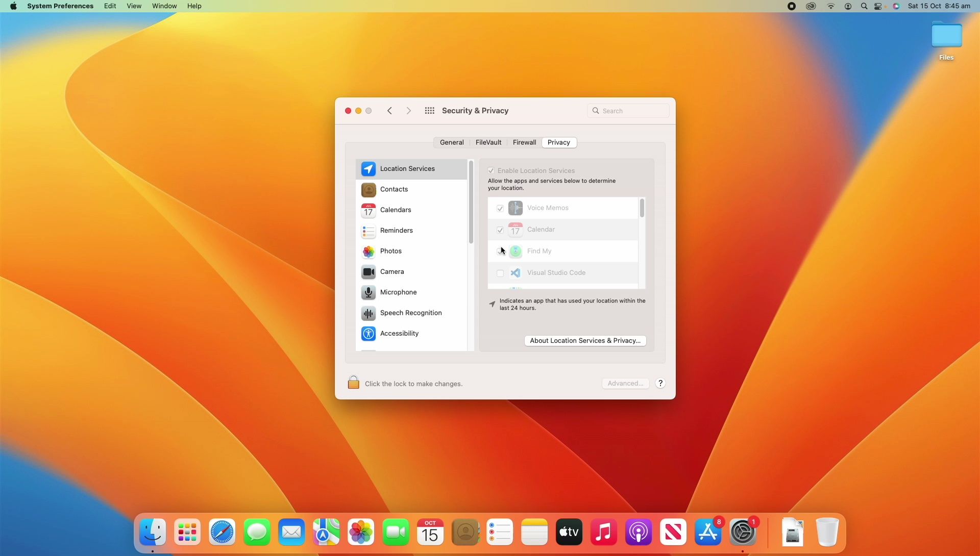Open the help question mark button
980x556 pixels.
click(x=660, y=384)
